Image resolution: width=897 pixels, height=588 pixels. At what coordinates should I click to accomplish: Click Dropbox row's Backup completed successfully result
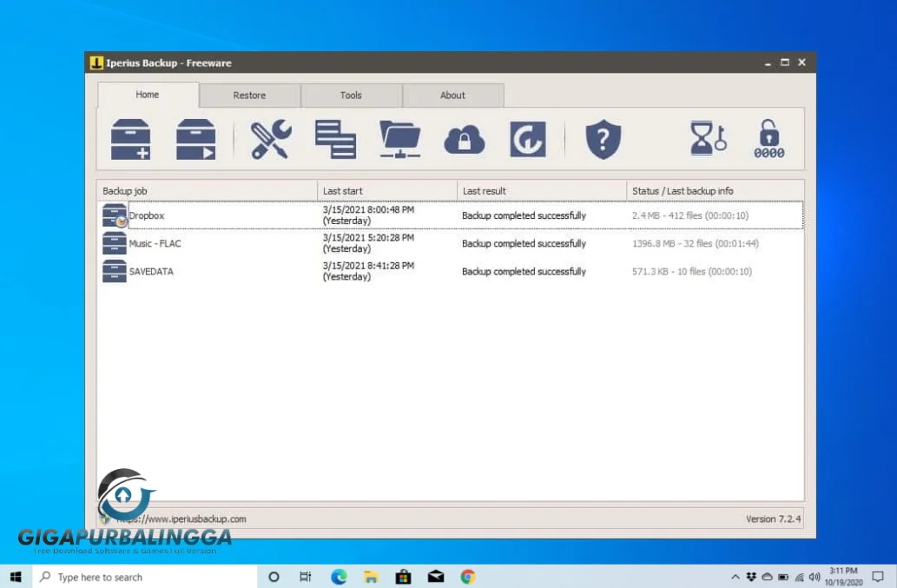tap(524, 215)
